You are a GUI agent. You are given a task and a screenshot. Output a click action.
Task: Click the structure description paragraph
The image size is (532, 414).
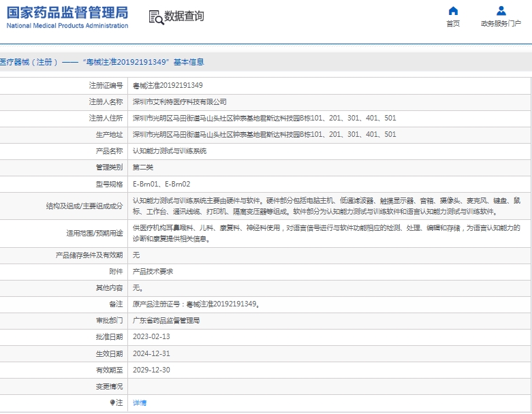(x=326, y=206)
